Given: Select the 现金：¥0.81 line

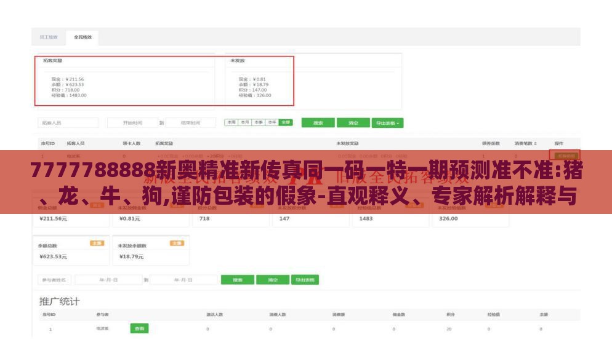Looking at the screenshot, I should (252, 79).
